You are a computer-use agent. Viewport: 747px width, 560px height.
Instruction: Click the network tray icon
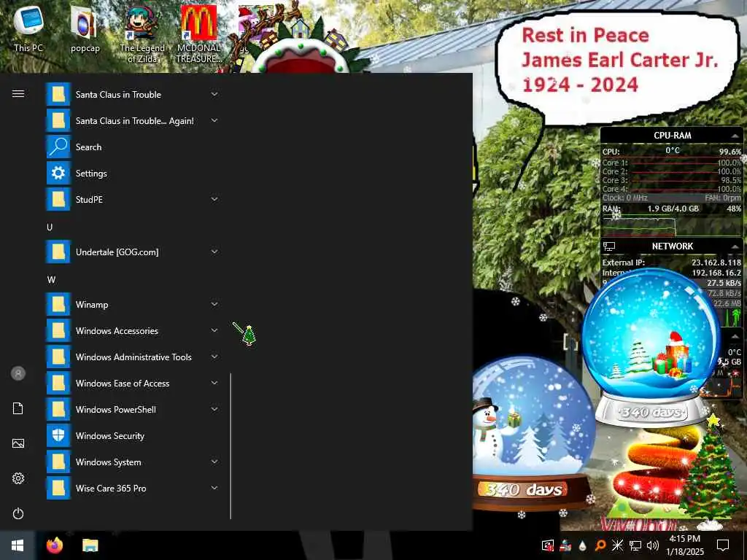tap(635, 545)
